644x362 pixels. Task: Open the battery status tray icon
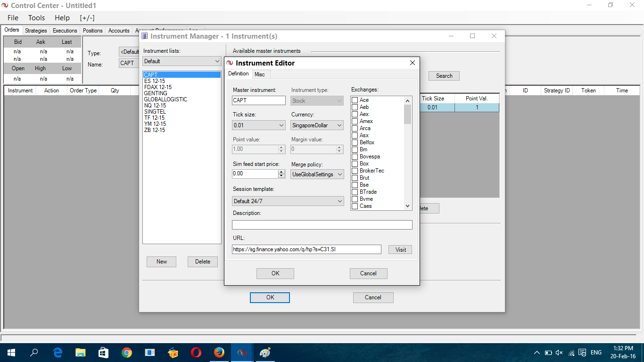(x=548, y=353)
